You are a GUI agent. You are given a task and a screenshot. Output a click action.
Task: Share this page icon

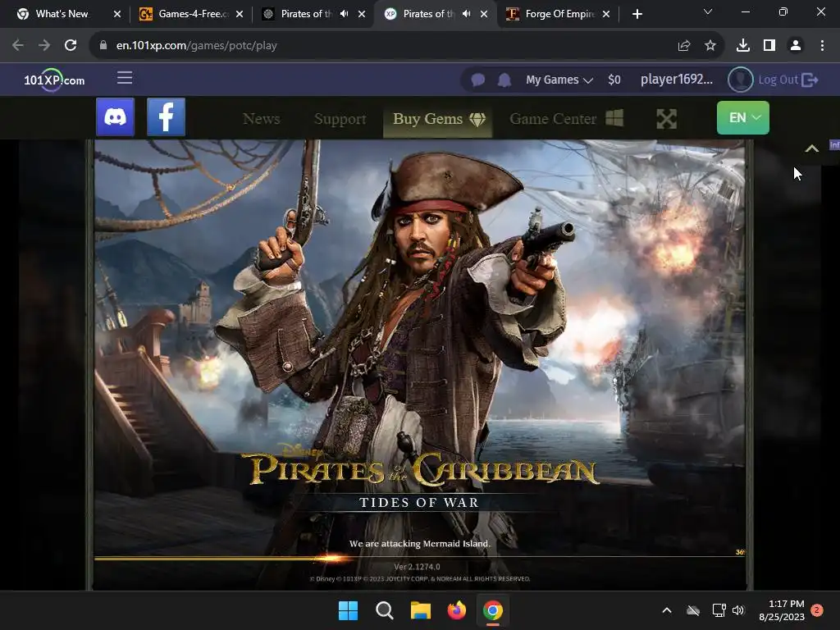683,46
